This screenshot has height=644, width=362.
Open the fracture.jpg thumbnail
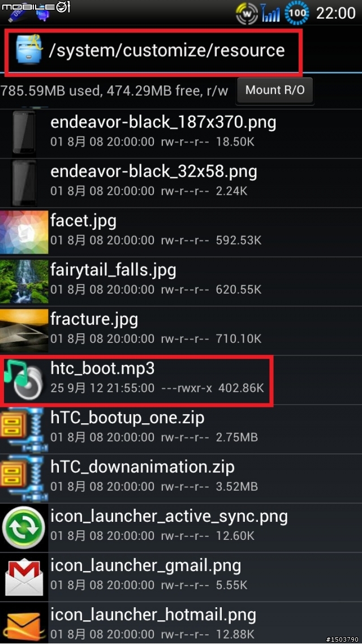pyautogui.click(x=24, y=330)
